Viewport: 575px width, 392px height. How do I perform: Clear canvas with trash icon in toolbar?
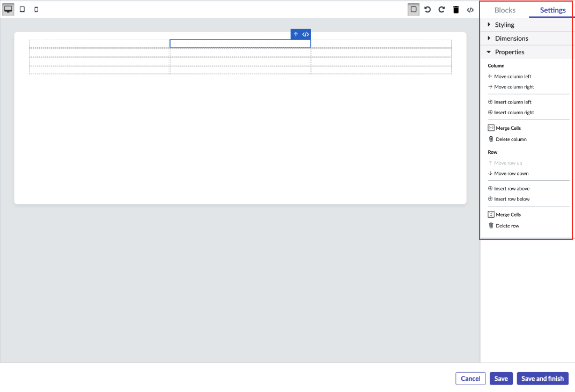(456, 10)
